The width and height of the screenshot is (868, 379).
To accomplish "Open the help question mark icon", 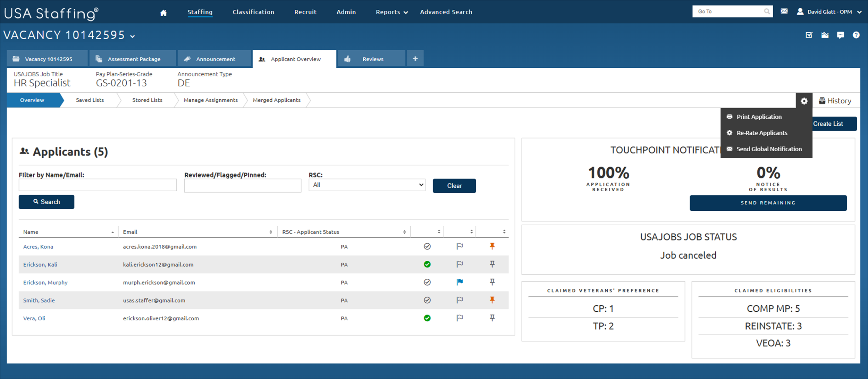I will pos(856,35).
